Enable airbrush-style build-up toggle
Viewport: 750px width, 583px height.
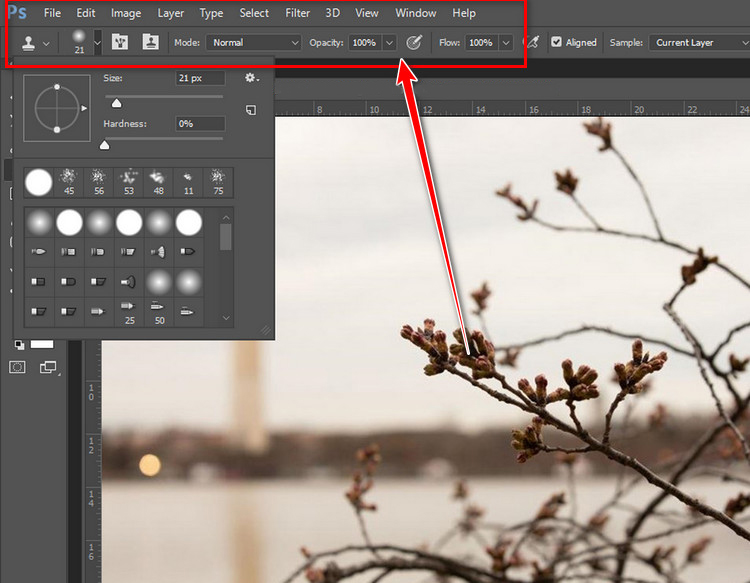point(532,43)
